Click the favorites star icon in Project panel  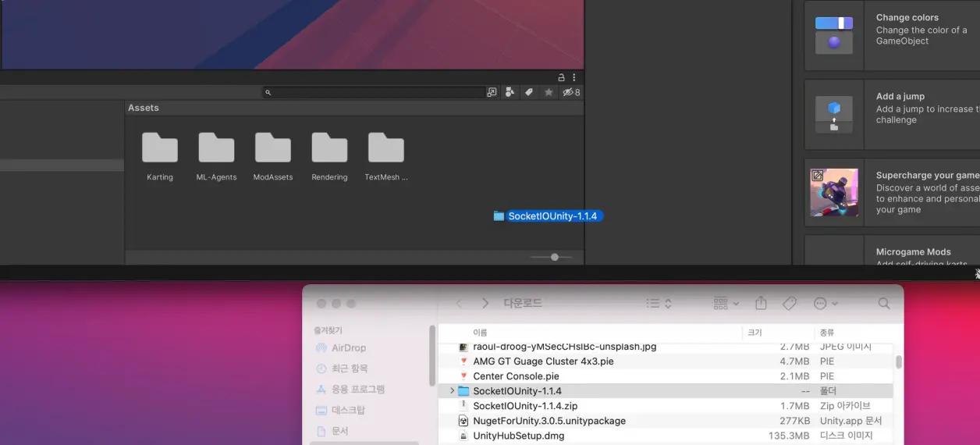(549, 92)
